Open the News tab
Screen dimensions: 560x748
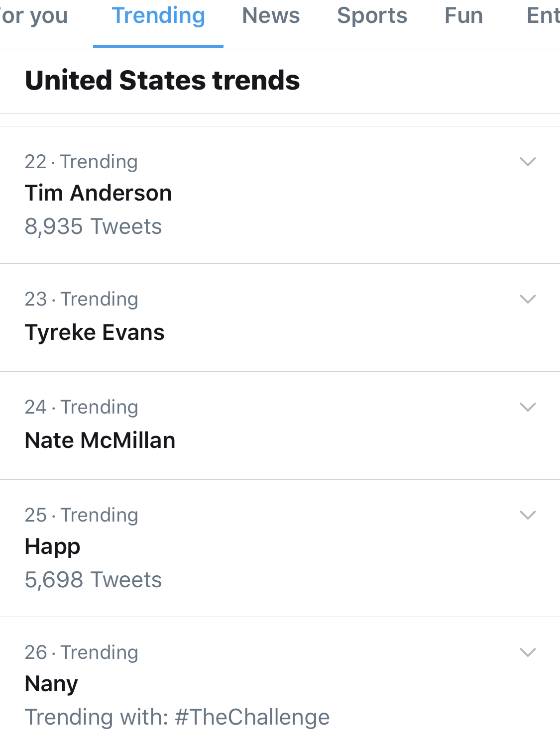271,16
